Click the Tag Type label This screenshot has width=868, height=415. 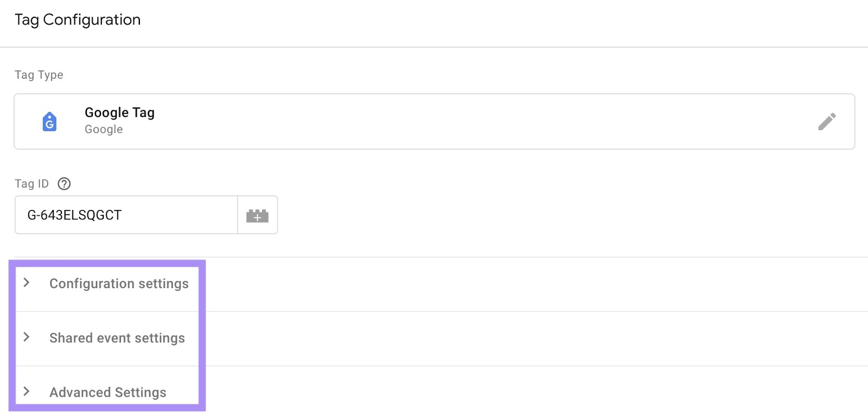coord(39,75)
